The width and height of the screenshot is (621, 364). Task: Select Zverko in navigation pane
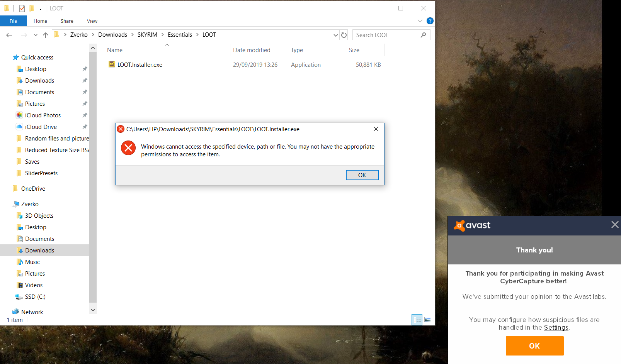point(30,204)
